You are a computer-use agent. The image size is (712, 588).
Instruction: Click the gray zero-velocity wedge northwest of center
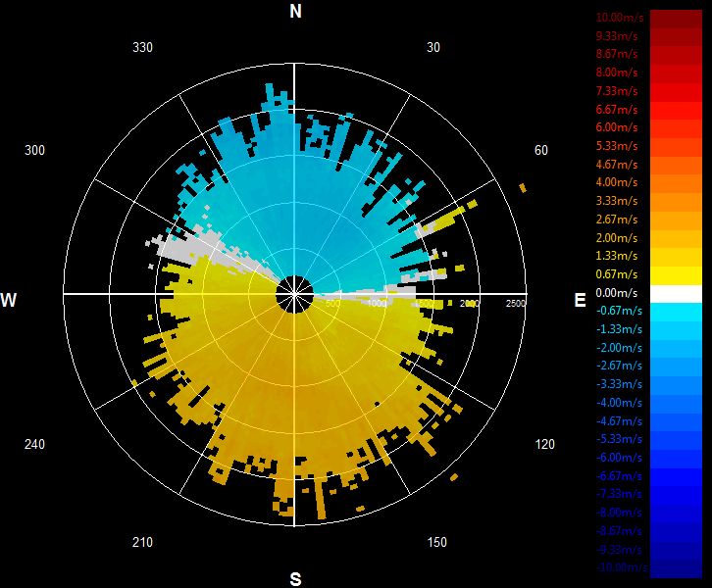tap(195, 247)
